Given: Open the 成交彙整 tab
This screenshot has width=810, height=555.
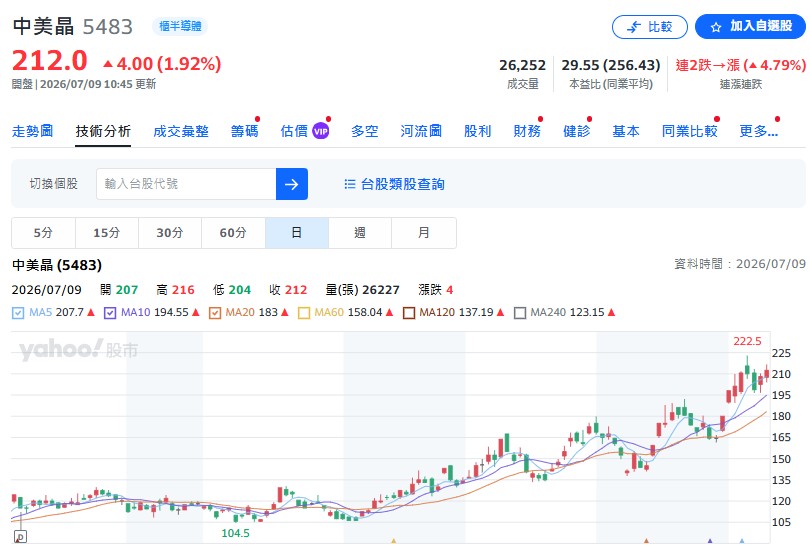Looking at the screenshot, I should [x=181, y=131].
